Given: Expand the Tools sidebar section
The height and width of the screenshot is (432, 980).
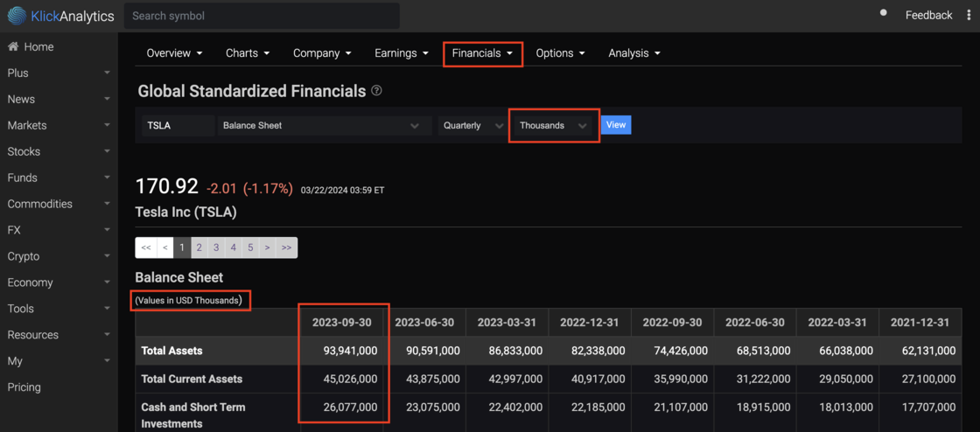Looking at the screenshot, I should click(x=59, y=309).
